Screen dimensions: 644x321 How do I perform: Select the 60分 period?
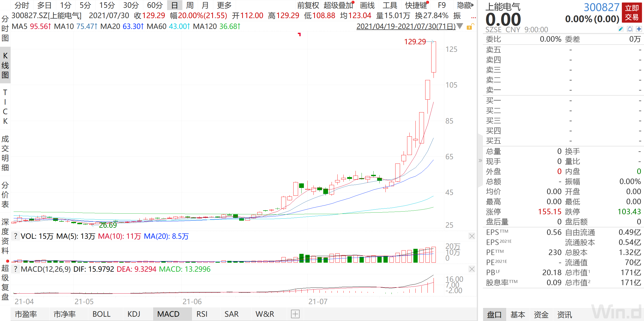pyautogui.click(x=155, y=5)
